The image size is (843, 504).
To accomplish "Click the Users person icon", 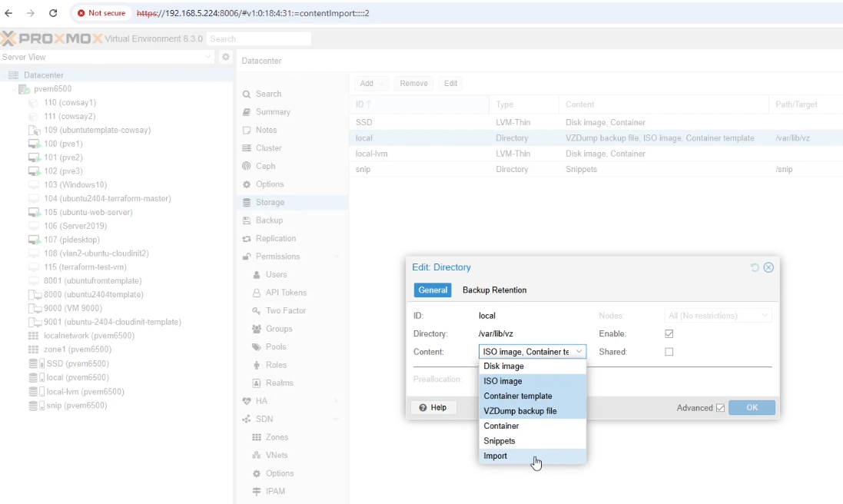I will click(257, 274).
